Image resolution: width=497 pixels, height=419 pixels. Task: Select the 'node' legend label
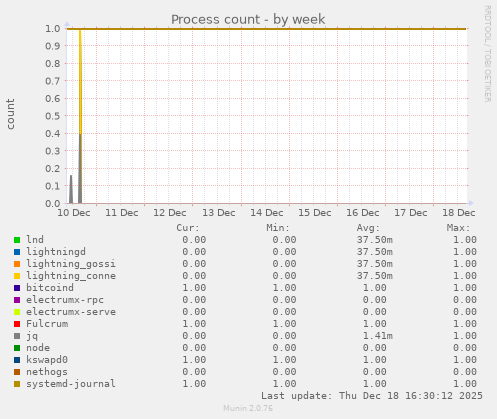(38, 348)
